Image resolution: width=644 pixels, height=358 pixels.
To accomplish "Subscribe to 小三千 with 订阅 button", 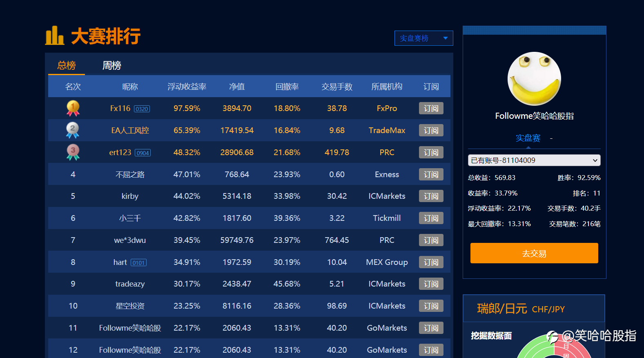I will pos(431,218).
